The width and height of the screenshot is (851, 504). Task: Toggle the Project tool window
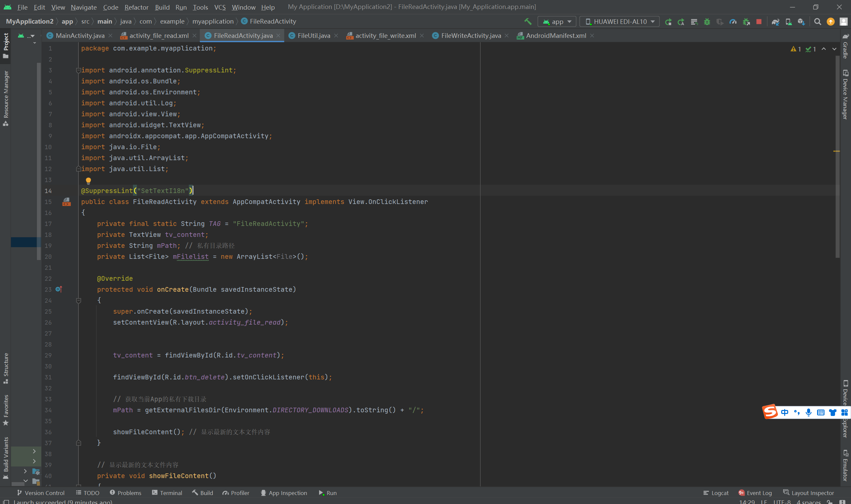pyautogui.click(x=6, y=45)
